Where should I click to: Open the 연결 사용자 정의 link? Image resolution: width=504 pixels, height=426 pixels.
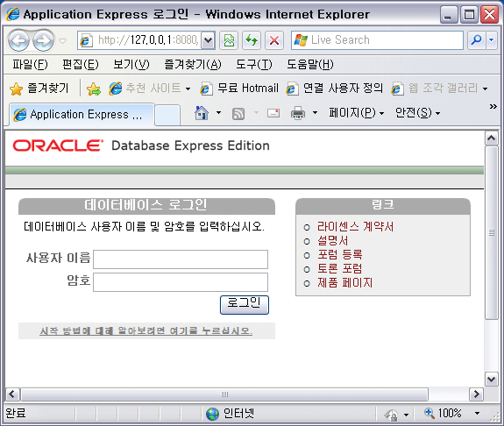334,89
